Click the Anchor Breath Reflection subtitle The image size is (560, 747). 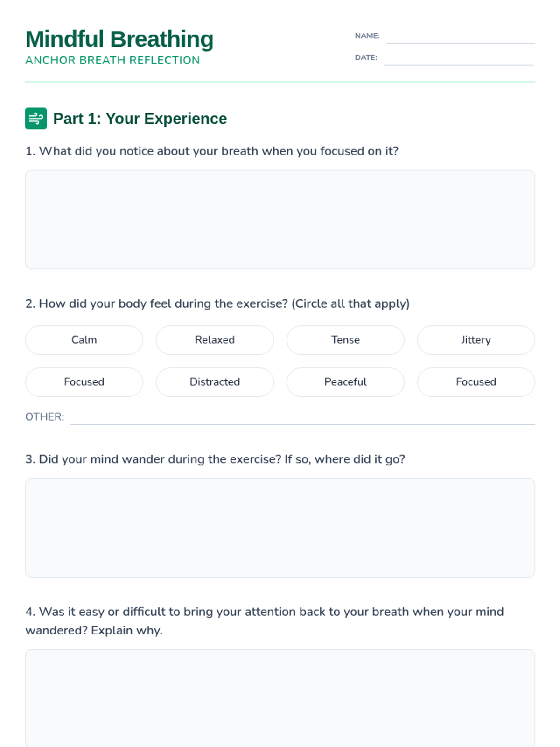[112, 61]
